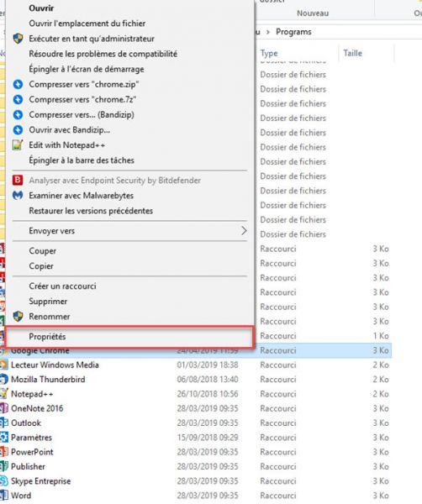This screenshot has height=504, width=422.
Task: Choose Compresser vers... (Bandizip)
Action: pyautogui.click(x=82, y=115)
